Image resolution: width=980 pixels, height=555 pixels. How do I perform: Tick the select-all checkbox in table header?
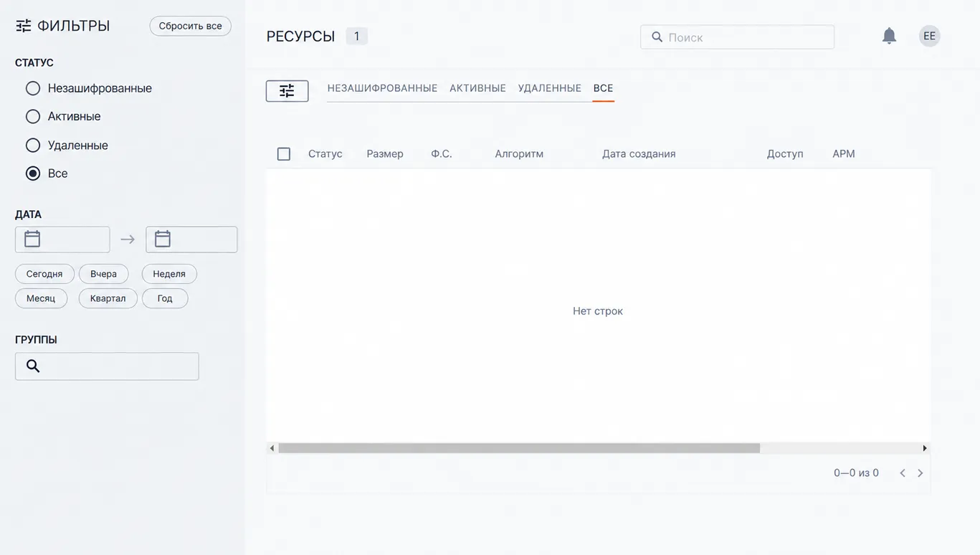pyautogui.click(x=284, y=154)
